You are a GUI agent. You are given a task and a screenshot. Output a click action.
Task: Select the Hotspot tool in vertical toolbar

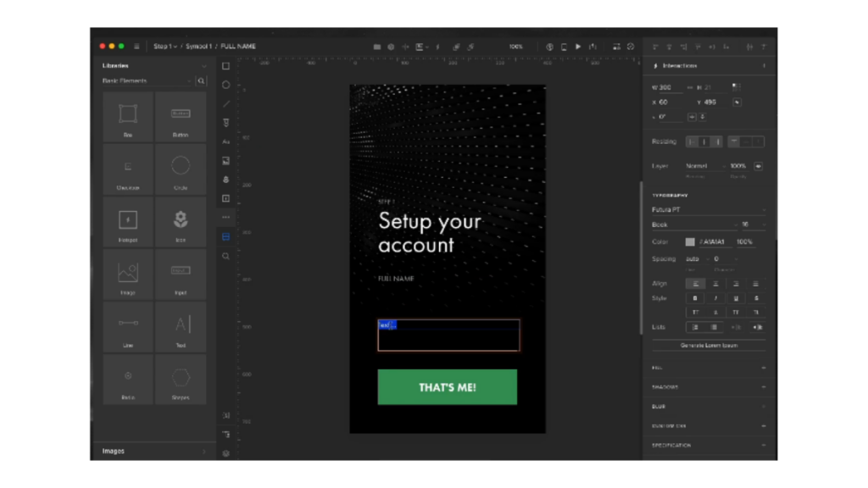coord(225,198)
